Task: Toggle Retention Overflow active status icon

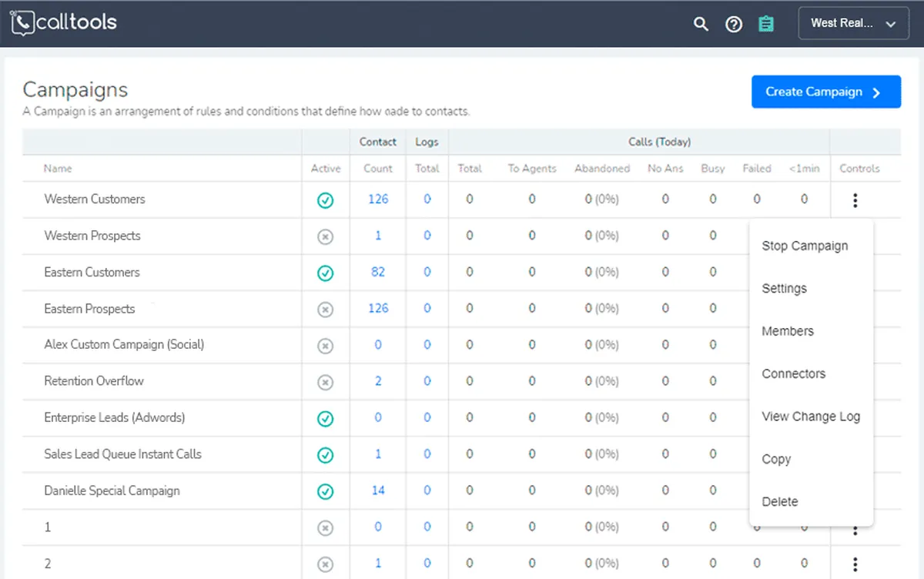Action: point(325,382)
